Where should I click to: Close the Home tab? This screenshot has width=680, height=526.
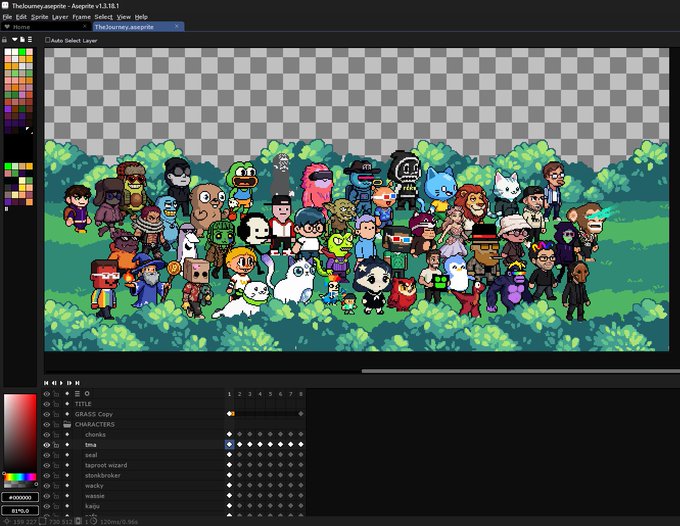click(x=85, y=26)
